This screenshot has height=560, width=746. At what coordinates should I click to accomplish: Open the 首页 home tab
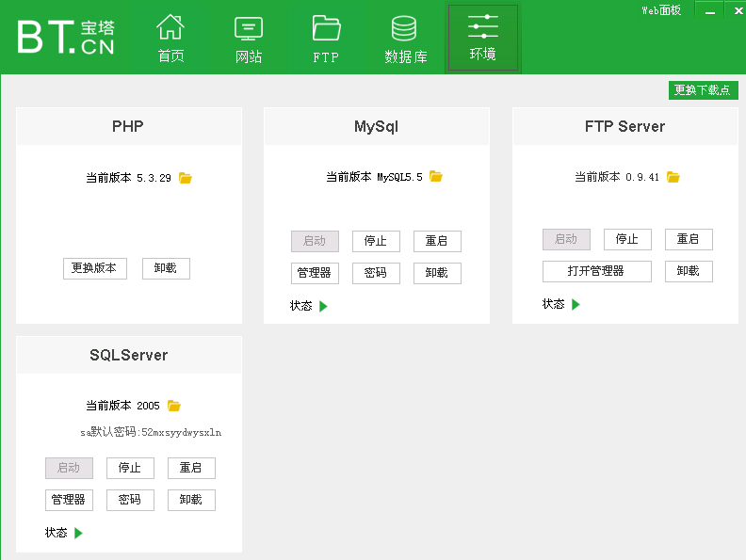tap(170, 38)
